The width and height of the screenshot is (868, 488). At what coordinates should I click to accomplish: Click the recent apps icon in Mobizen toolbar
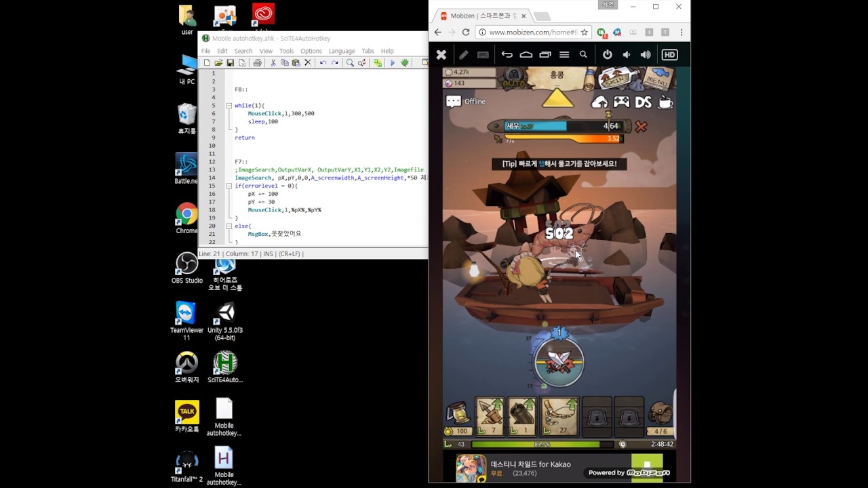coord(545,55)
